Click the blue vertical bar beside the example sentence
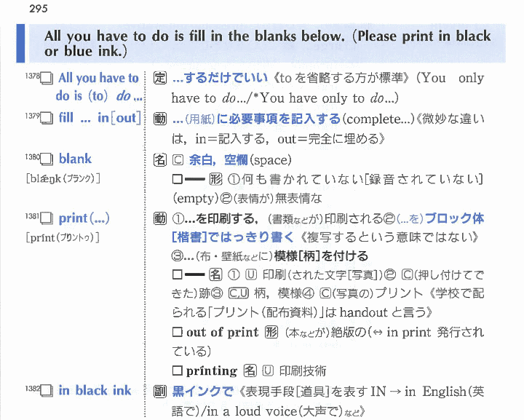This screenshot has width=524, height=420. coord(20,43)
